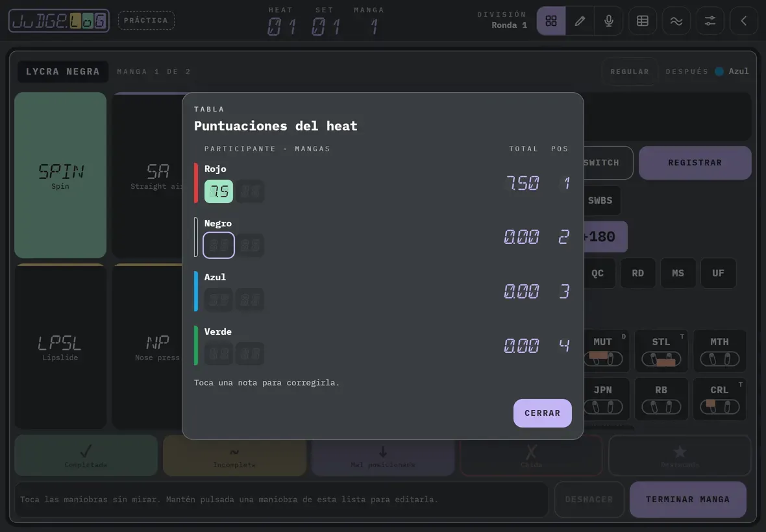766x532 pixels.
Task: Select Rojo's first run score 7.5
Action: pyautogui.click(x=218, y=191)
